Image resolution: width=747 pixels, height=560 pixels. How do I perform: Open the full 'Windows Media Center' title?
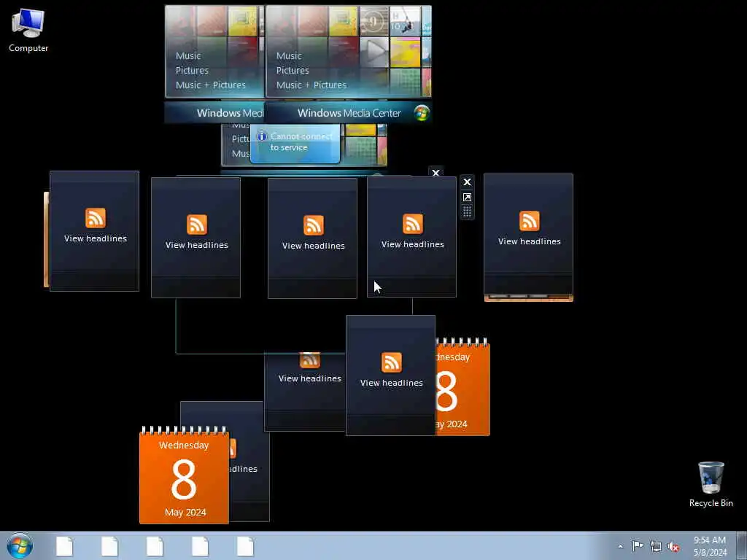349,113
